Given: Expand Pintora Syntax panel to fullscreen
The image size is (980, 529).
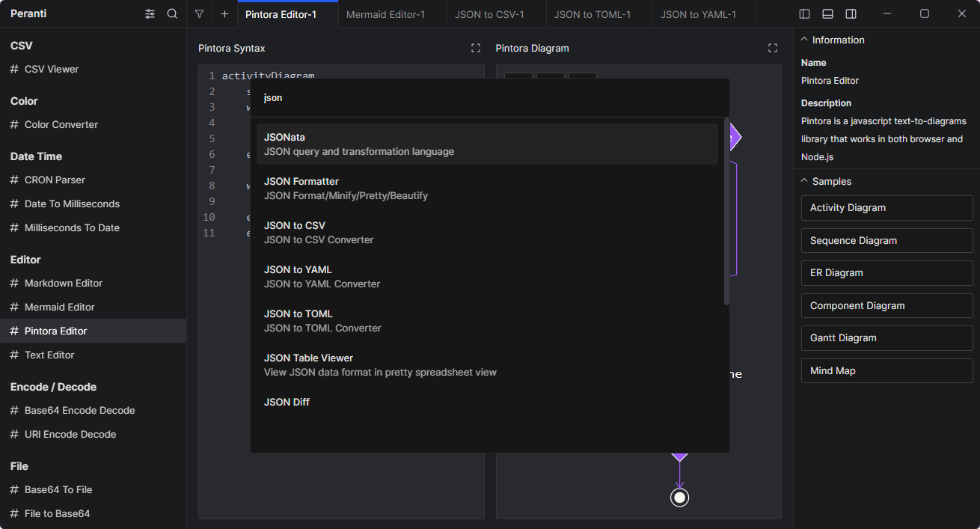Looking at the screenshot, I should click(476, 48).
